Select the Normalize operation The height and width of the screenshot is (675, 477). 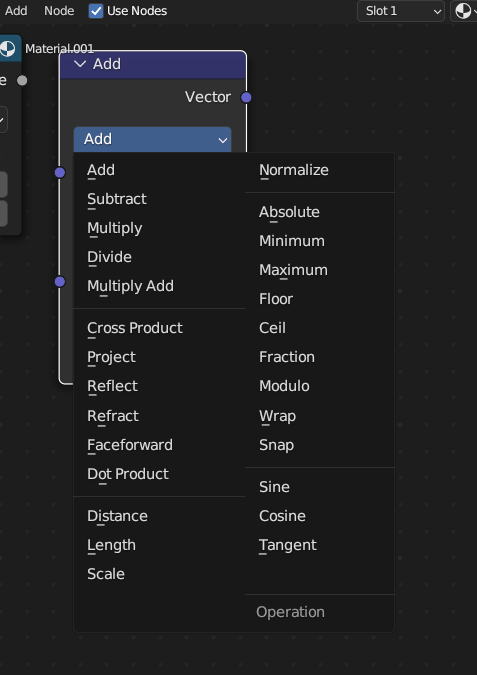tap(320, 170)
